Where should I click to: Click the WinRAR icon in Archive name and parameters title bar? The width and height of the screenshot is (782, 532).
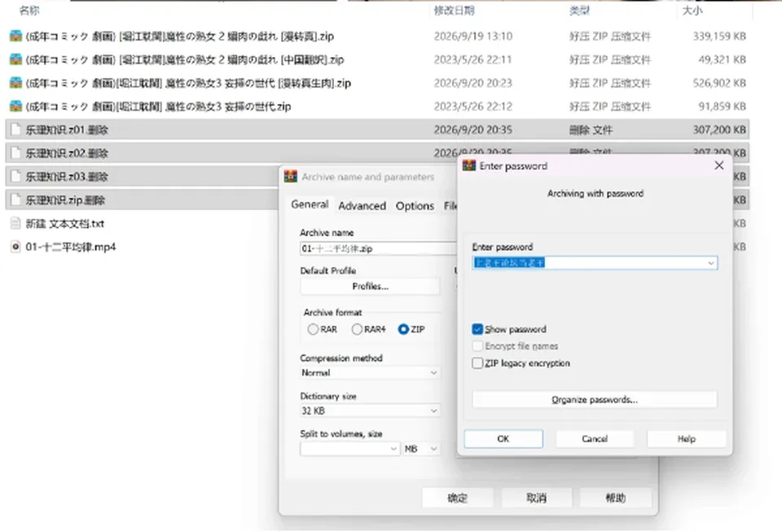(291, 177)
